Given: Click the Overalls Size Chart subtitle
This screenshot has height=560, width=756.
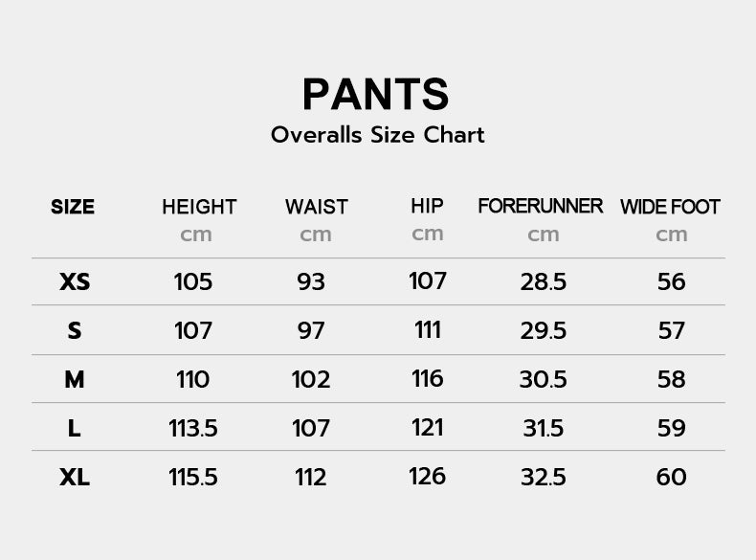Looking at the screenshot, I should (x=377, y=135).
